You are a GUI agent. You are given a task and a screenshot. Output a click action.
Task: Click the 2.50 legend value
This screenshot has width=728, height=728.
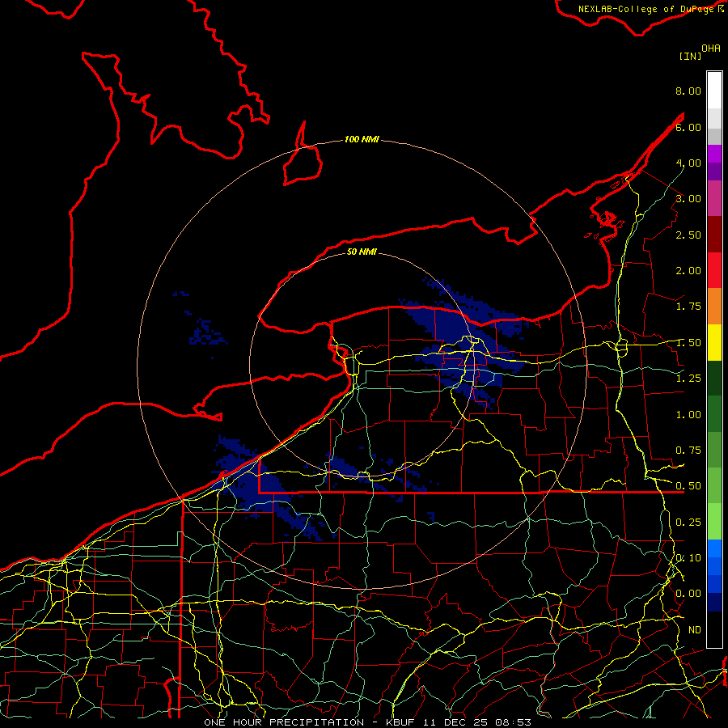coord(688,235)
